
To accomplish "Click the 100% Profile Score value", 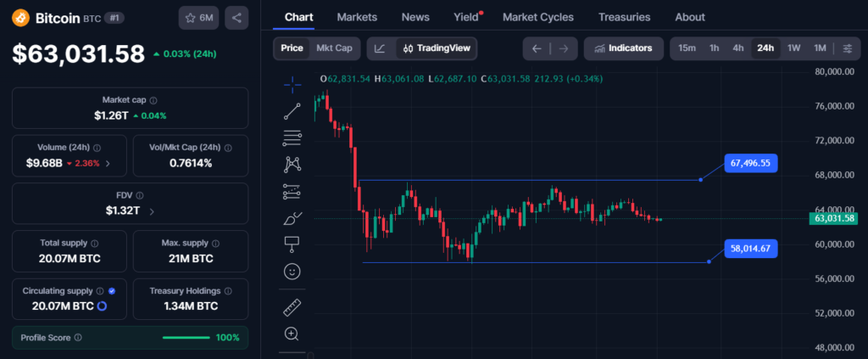I will (227, 338).
